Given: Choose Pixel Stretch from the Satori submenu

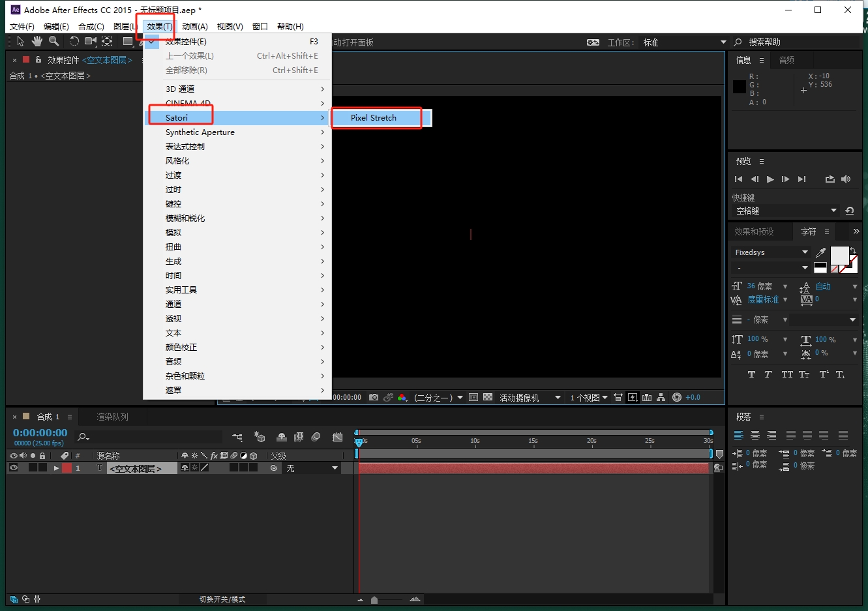Looking at the screenshot, I should (x=374, y=118).
